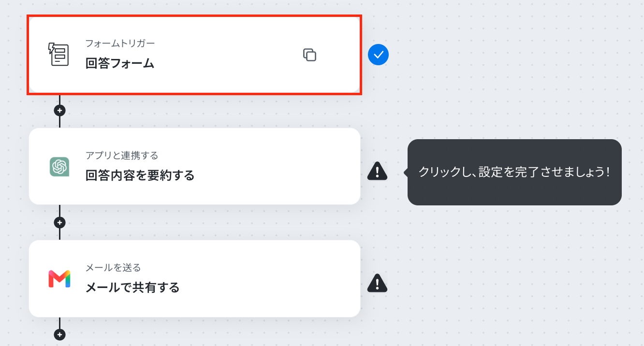Screen dimensions: 644x346
Task: Click the アプリと連携する label
Action: pos(122,156)
